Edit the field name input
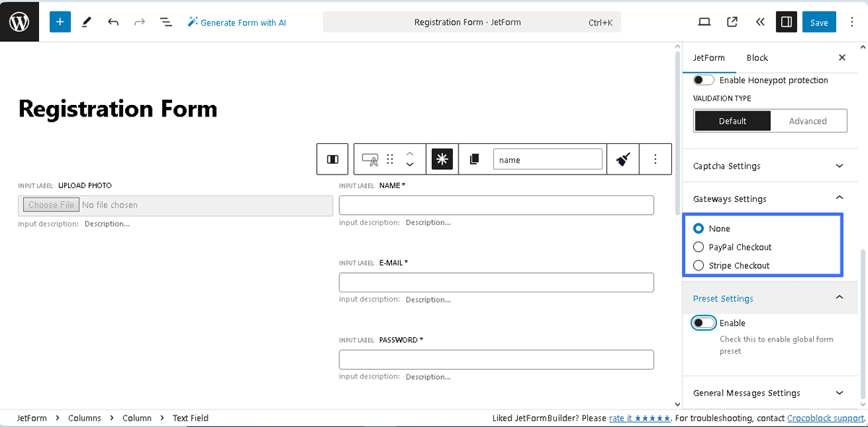This screenshot has height=427, width=868. pos(548,159)
